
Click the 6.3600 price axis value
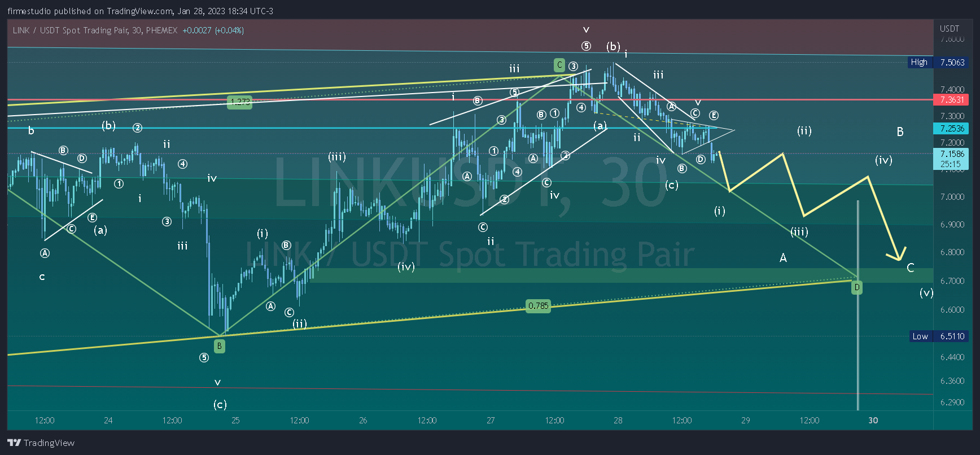952,380
